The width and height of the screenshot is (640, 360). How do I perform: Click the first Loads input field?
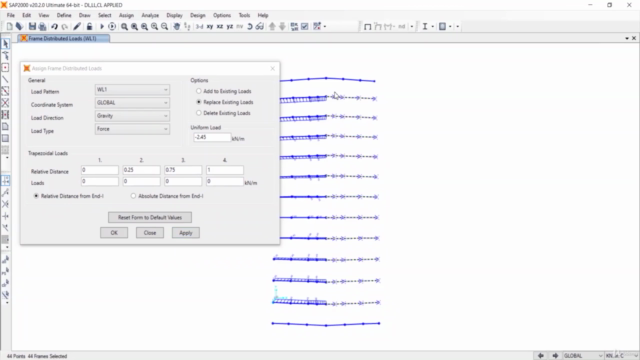(x=100, y=181)
